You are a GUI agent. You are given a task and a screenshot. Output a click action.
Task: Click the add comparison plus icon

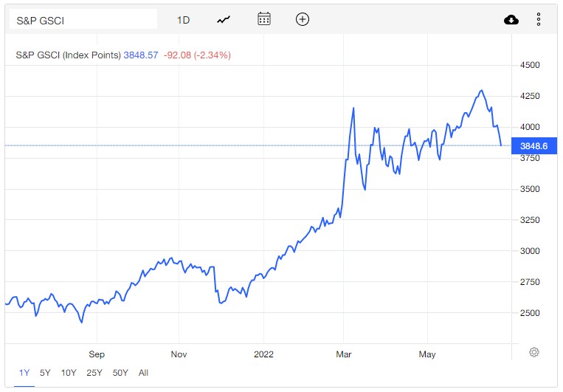click(x=302, y=20)
